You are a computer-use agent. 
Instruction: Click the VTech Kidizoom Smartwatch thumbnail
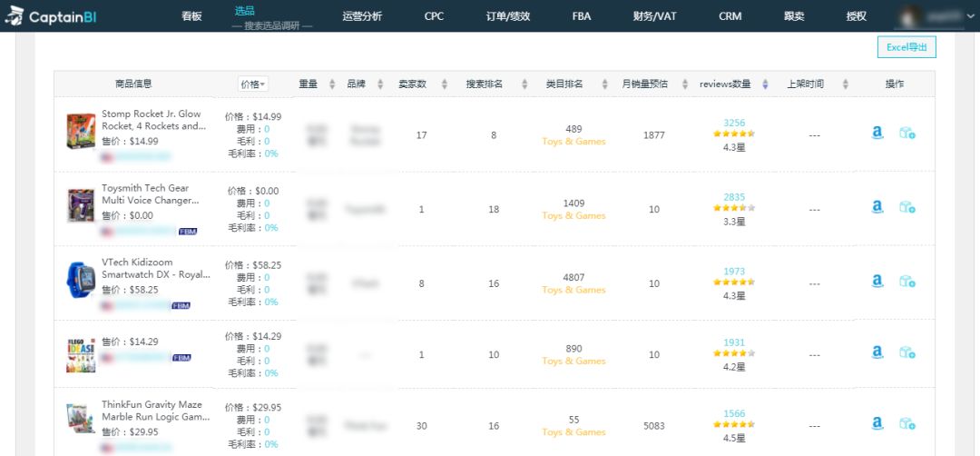click(x=81, y=280)
